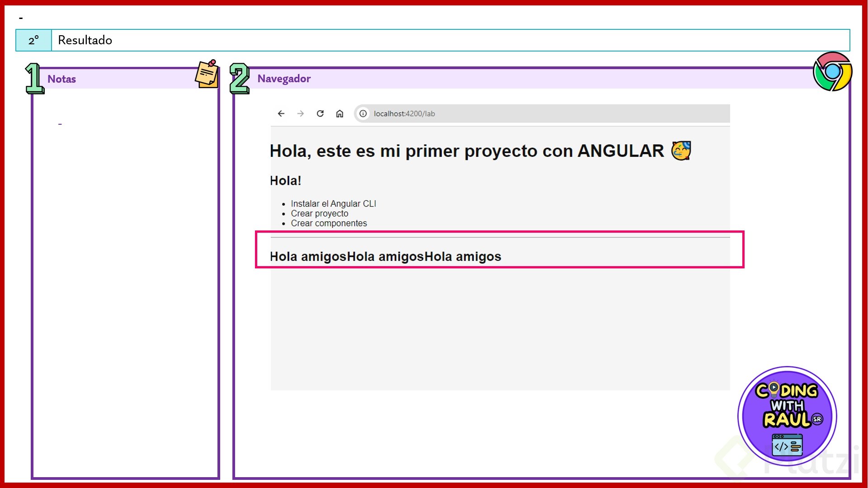Go to browser home icon
The image size is (868, 488).
pos(340,113)
